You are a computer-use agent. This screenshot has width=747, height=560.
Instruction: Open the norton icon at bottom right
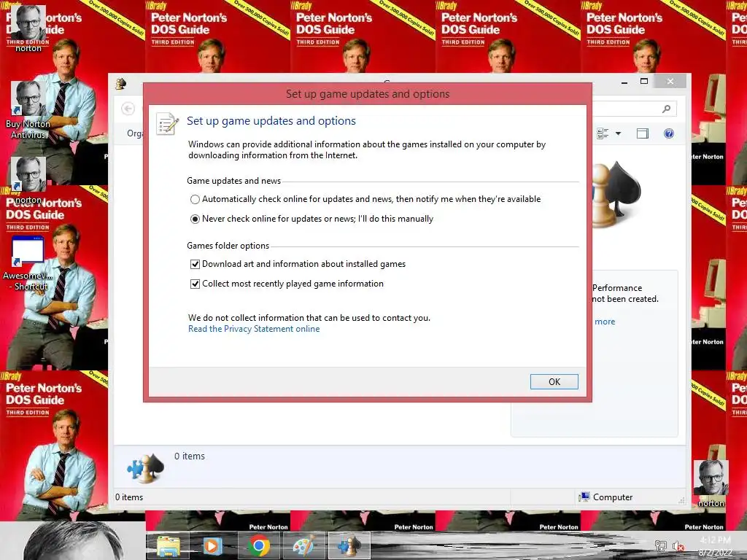pyautogui.click(x=711, y=483)
